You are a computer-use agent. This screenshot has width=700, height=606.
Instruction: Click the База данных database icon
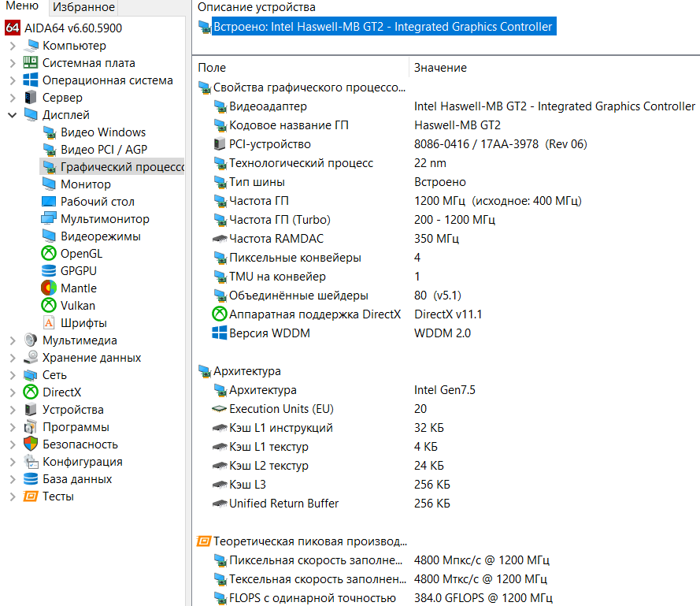[31, 478]
